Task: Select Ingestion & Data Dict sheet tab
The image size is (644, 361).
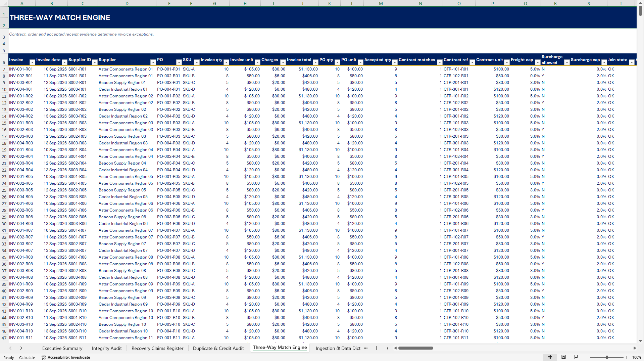Action: click(x=338, y=348)
